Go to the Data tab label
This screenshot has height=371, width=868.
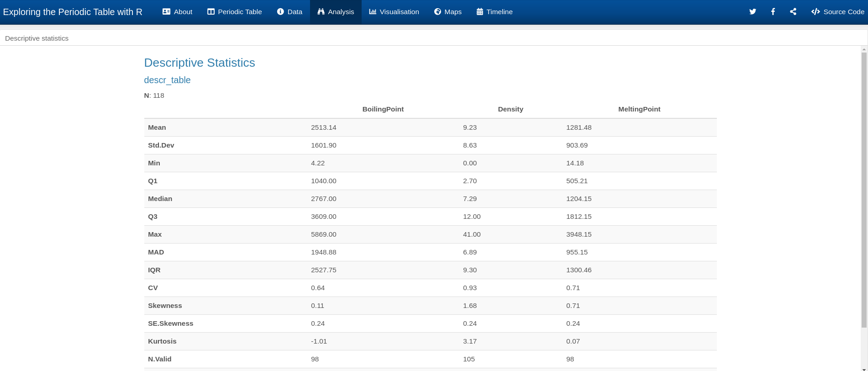[x=295, y=12]
